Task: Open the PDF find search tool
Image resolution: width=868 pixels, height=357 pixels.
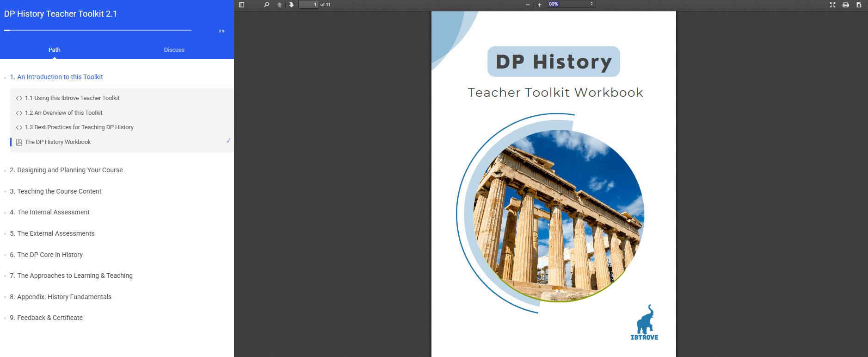Action: click(x=266, y=5)
